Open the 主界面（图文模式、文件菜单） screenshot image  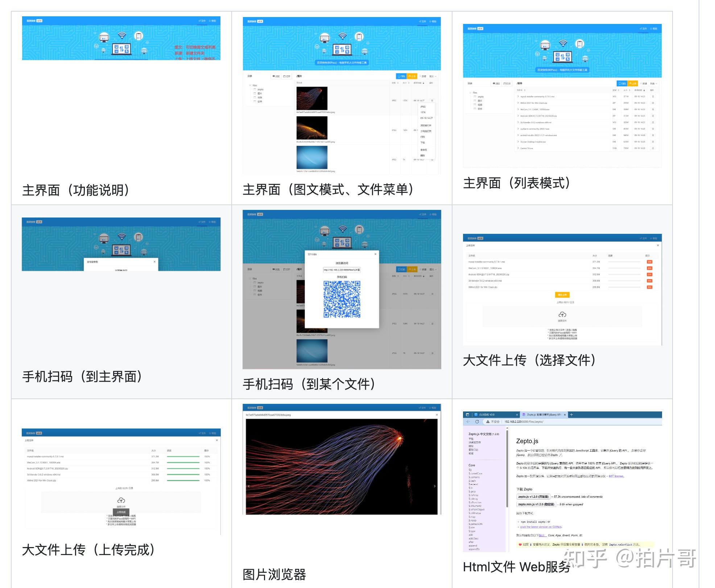click(x=342, y=96)
